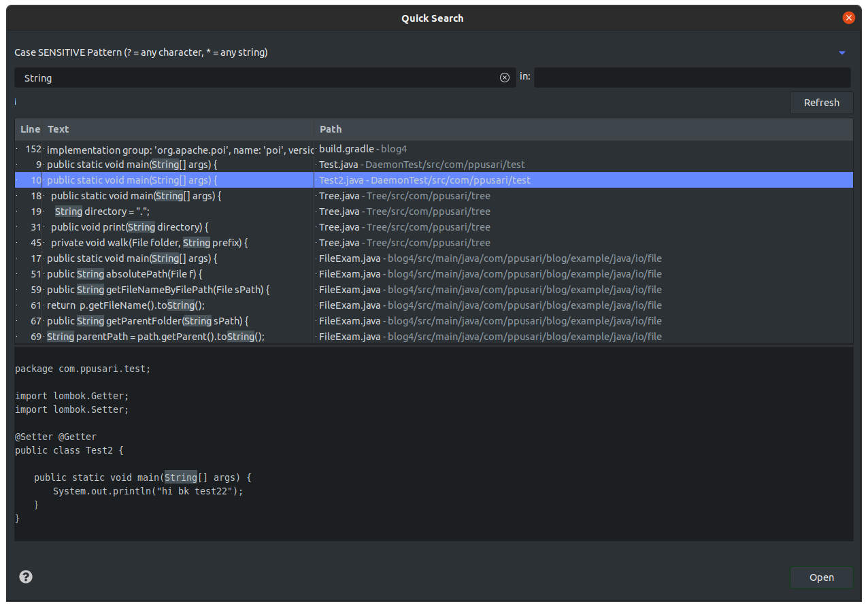Focus the String pattern input field
Viewport: 868px width, 608px height.
click(265, 78)
